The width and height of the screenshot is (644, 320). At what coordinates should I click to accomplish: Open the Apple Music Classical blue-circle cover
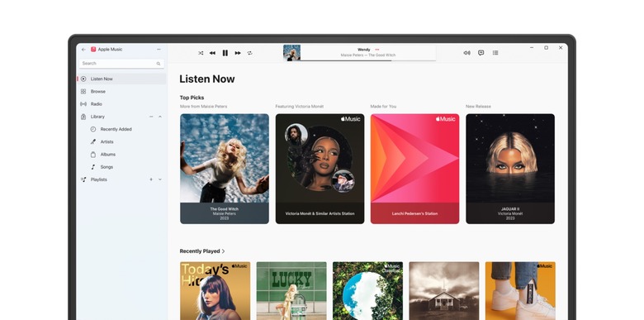coord(367,291)
